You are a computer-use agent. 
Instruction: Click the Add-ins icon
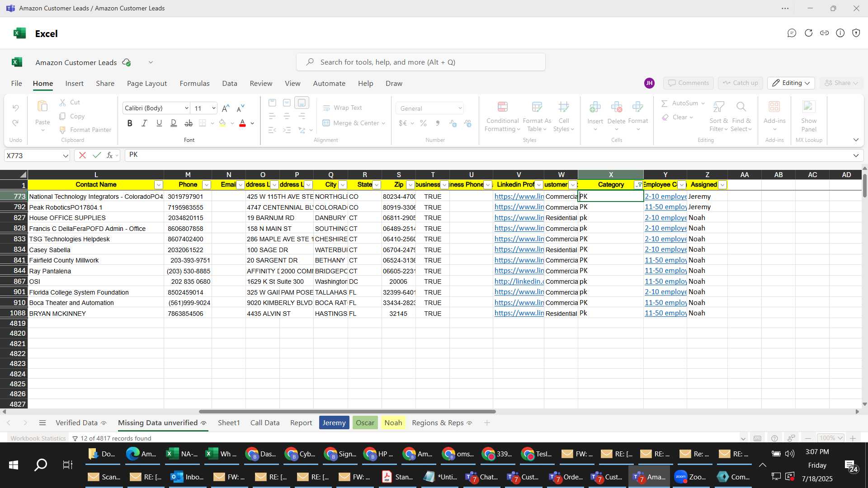pyautogui.click(x=774, y=107)
